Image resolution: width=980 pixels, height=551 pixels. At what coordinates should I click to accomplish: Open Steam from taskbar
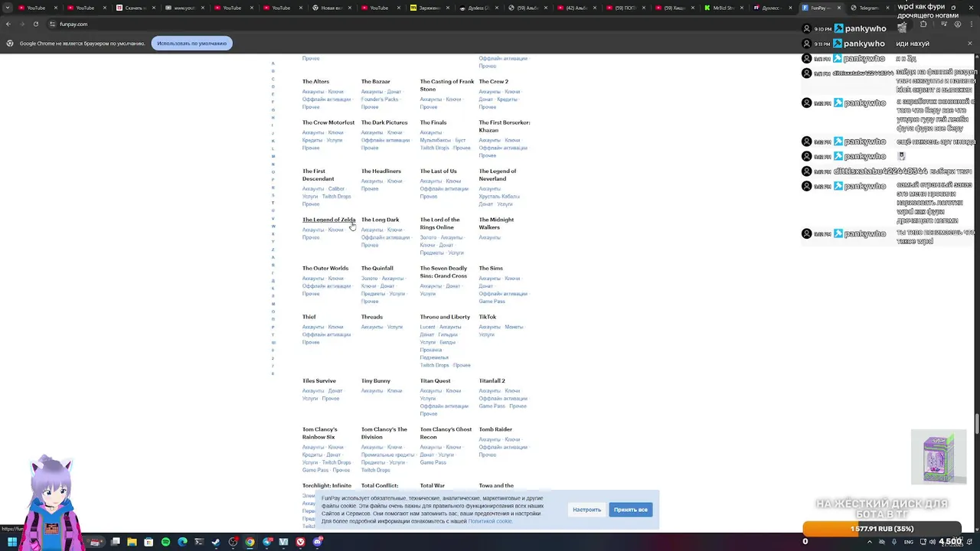pos(216,542)
